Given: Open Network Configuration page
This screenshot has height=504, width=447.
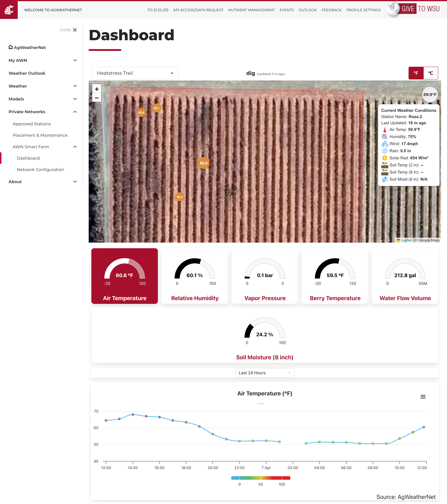Looking at the screenshot, I should click(40, 169).
